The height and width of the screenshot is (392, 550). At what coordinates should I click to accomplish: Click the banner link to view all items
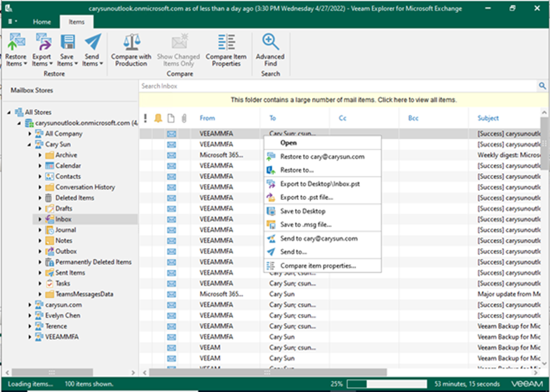point(343,100)
